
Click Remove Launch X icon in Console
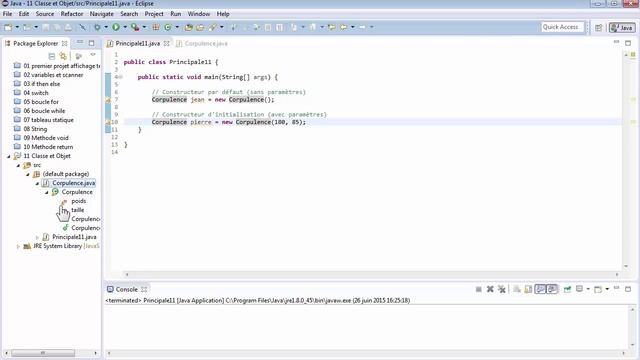click(x=490, y=289)
